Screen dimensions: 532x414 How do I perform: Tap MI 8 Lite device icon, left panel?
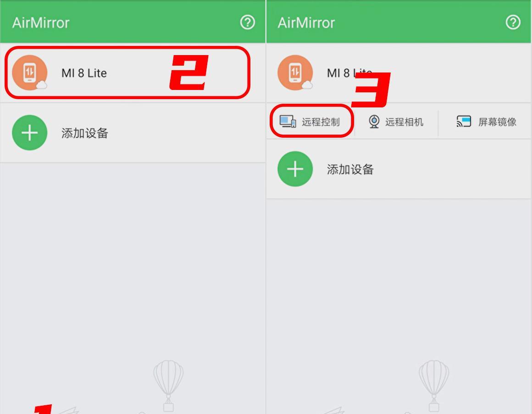tap(30, 73)
